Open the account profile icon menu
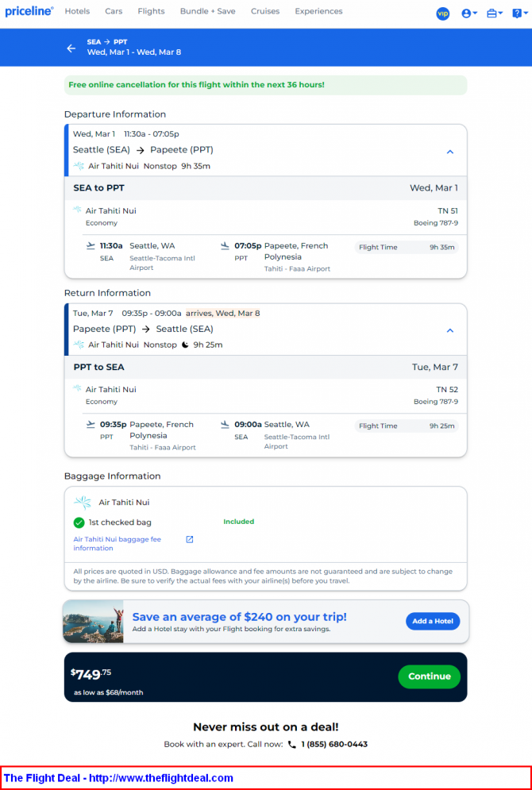Screen dimensions: 532x790 point(469,13)
